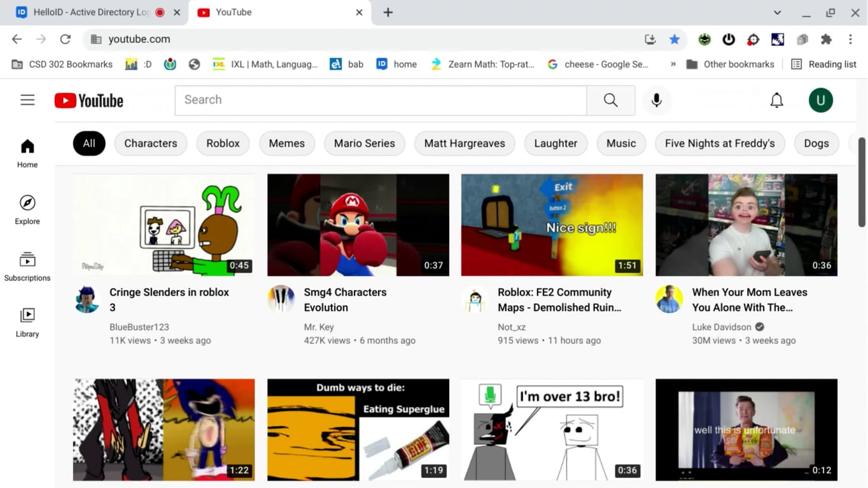The width and height of the screenshot is (868, 488).
Task: Open the green U account avatar
Action: [x=820, y=100]
